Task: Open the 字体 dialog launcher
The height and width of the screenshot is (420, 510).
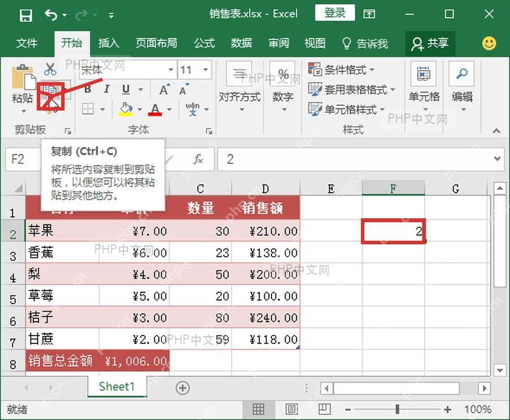Action: pyautogui.click(x=209, y=131)
